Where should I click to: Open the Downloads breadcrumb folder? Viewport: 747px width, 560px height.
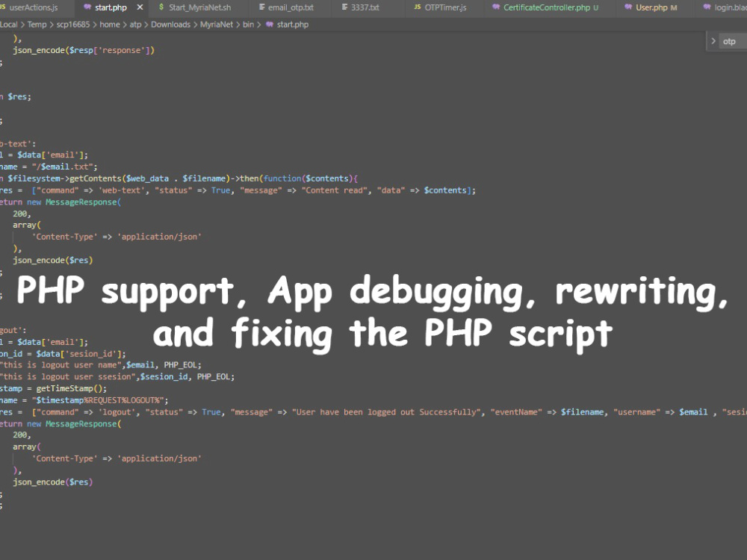pos(170,25)
